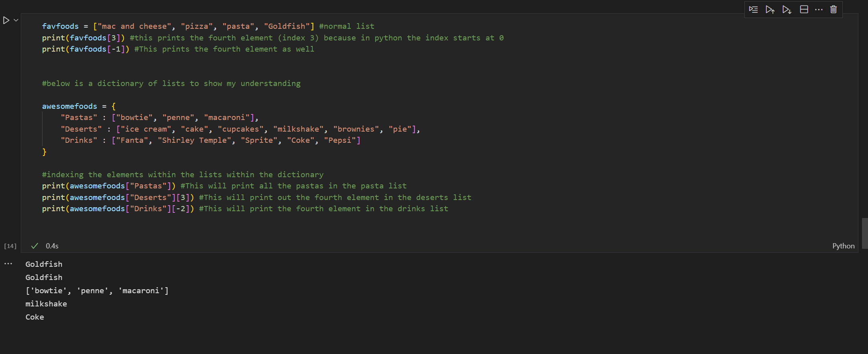The height and width of the screenshot is (354, 868).
Task: Click the 0.4s execution time
Action: [52, 246]
